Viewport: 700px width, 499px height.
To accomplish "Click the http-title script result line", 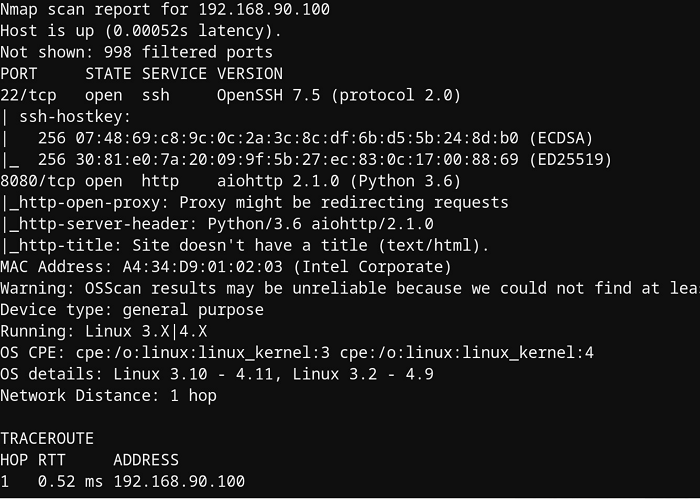I will (x=245, y=245).
